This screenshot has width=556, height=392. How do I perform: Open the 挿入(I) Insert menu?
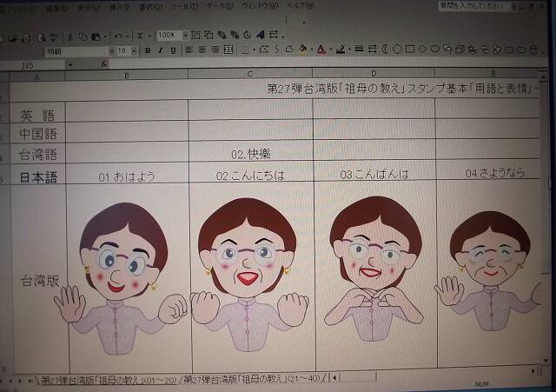coord(119,7)
